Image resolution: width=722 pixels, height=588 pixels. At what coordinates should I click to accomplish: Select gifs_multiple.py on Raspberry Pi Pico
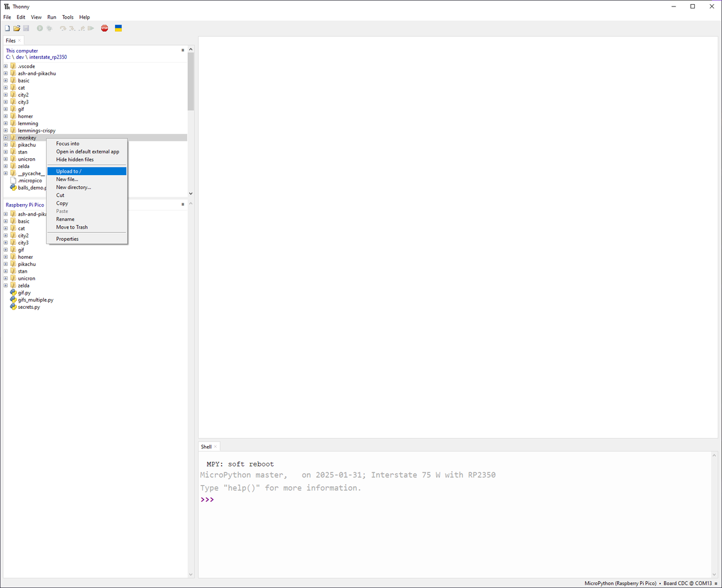35,300
